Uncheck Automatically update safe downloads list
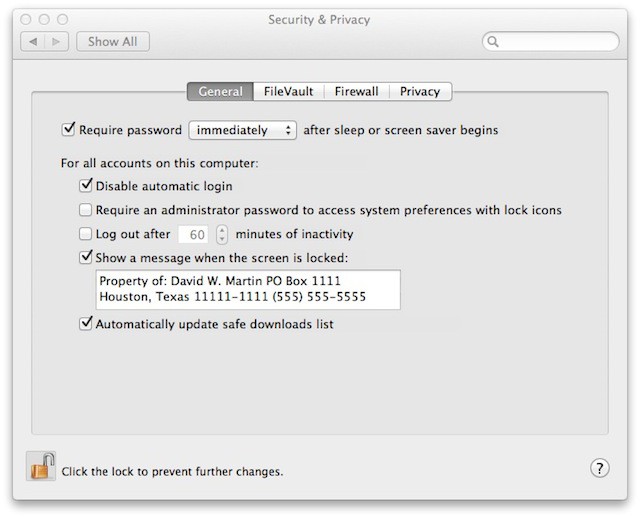 (x=86, y=324)
